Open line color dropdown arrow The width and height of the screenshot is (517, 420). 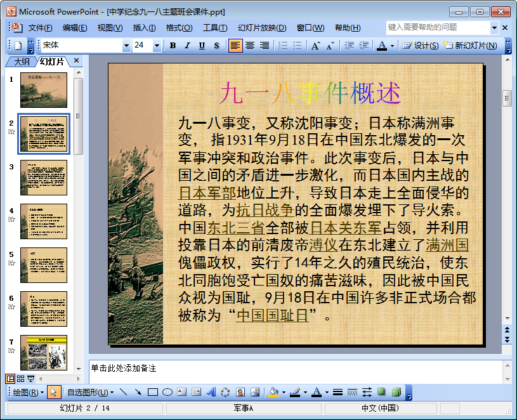(x=305, y=392)
